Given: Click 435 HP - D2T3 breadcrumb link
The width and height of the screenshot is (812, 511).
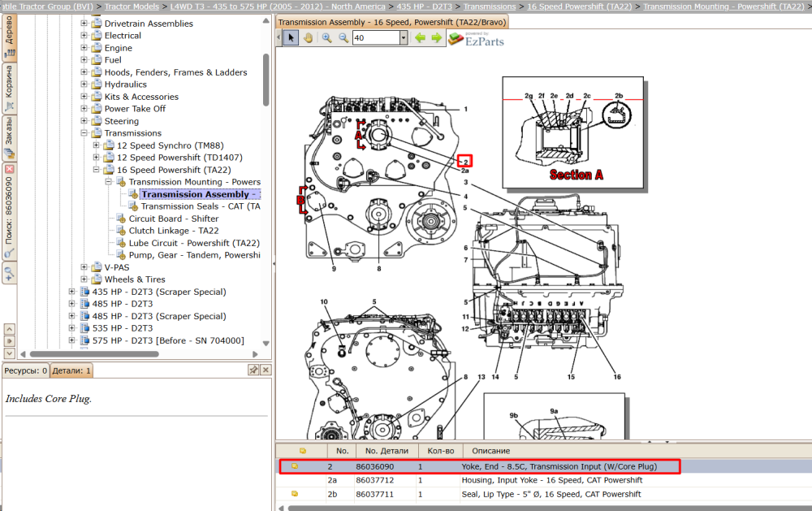Looking at the screenshot, I should click(424, 6).
